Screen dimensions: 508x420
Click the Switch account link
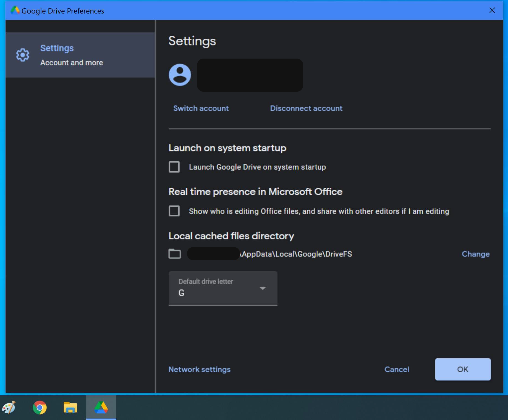201,108
